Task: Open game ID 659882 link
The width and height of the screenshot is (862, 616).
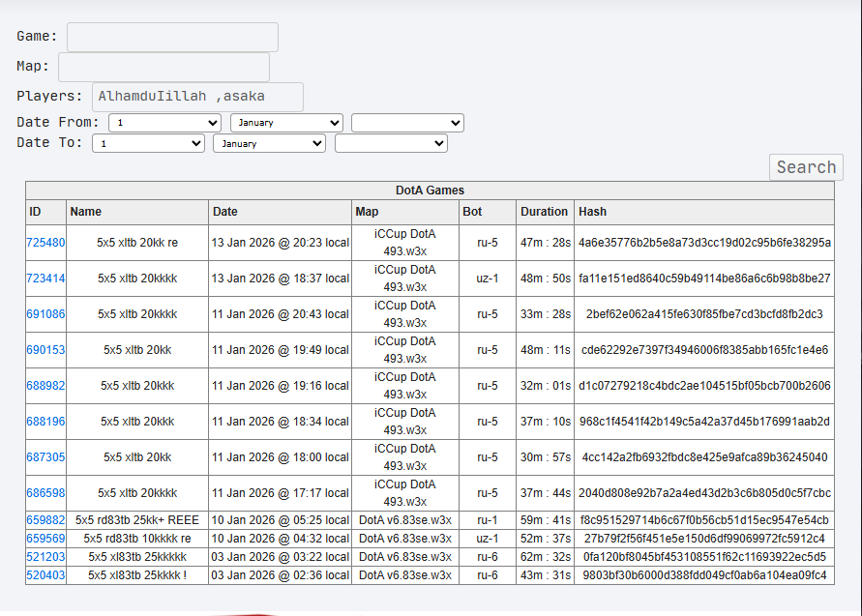Action: pyautogui.click(x=45, y=520)
